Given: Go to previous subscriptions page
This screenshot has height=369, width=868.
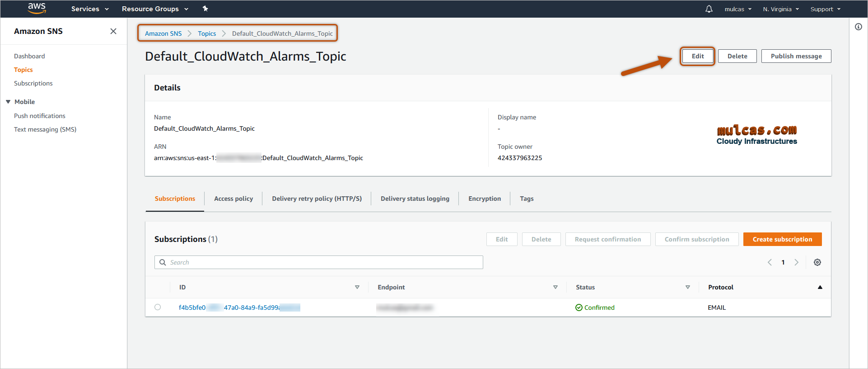Looking at the screenshot, I should [x=770, y=262].
